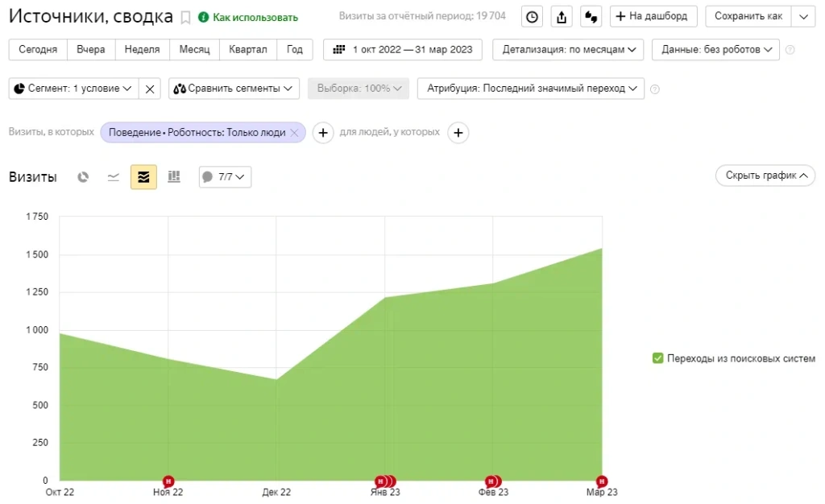The width and height of the screenshot is (825, 504).
Task: Click the feedback thumbs icon
Action: point(591,17)
